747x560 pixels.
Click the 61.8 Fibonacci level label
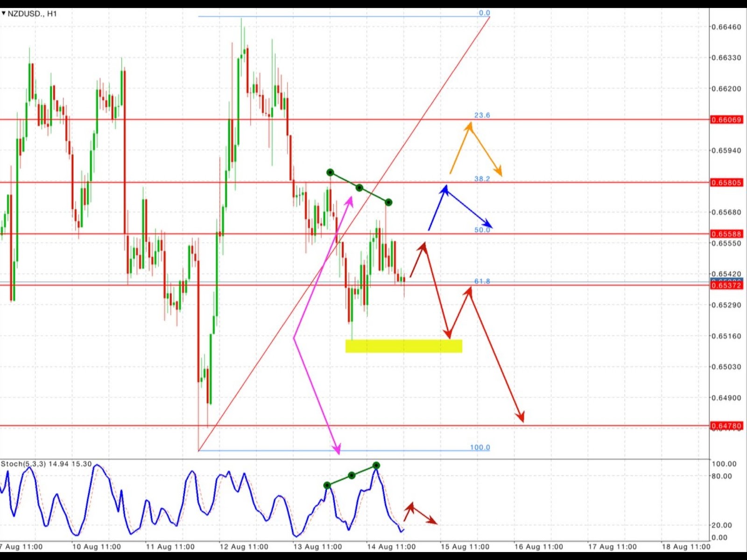482,281
